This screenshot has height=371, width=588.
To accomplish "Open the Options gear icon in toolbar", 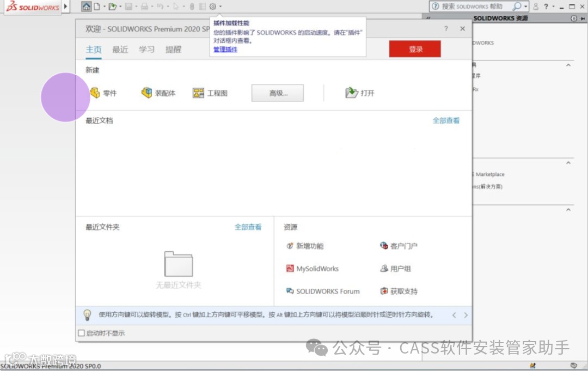I will pyautogui.click(x=213, y=7).
